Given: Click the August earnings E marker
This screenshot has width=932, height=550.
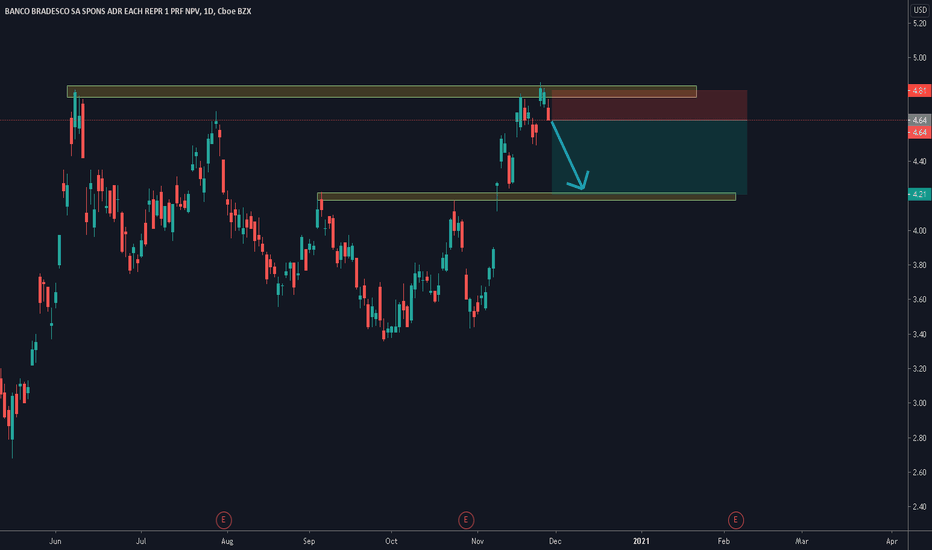Looking at the screenshot, I should pyautogui.click(x=223, y=520).
